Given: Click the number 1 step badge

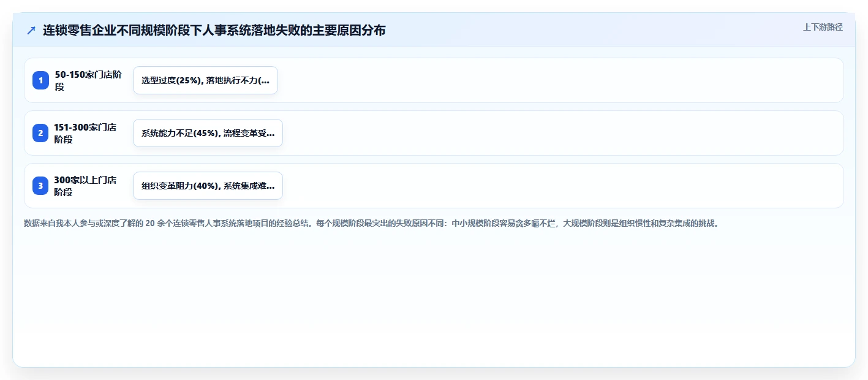Looking at the screenshot, I should click(40, 80).
